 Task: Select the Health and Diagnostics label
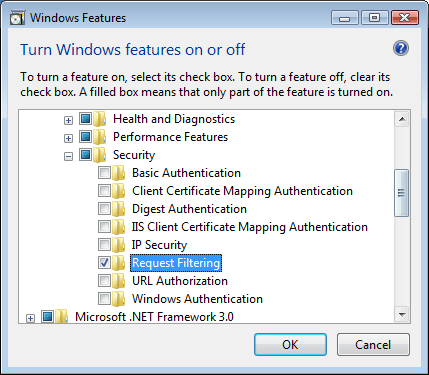click(x=174, y=119)
